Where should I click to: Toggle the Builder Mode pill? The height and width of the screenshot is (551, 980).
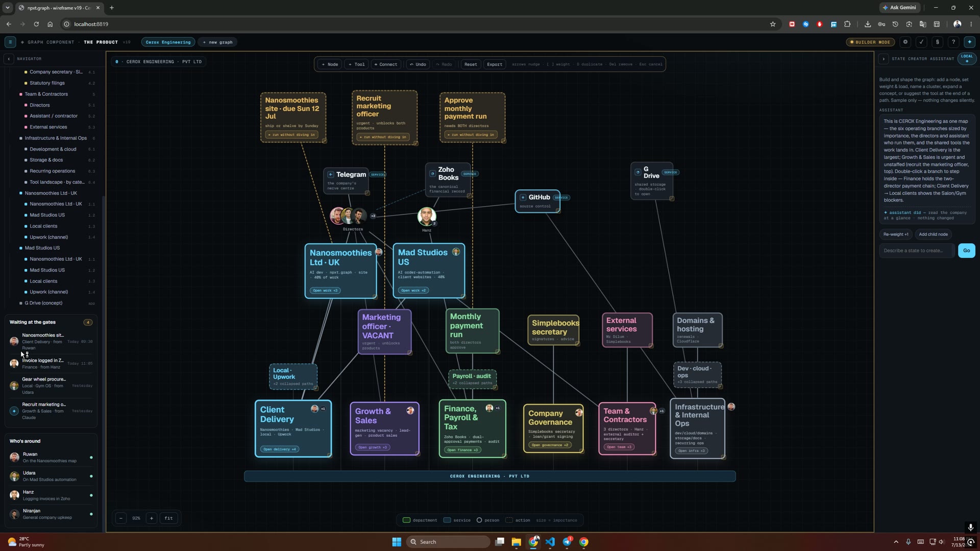tap(870, 42)
